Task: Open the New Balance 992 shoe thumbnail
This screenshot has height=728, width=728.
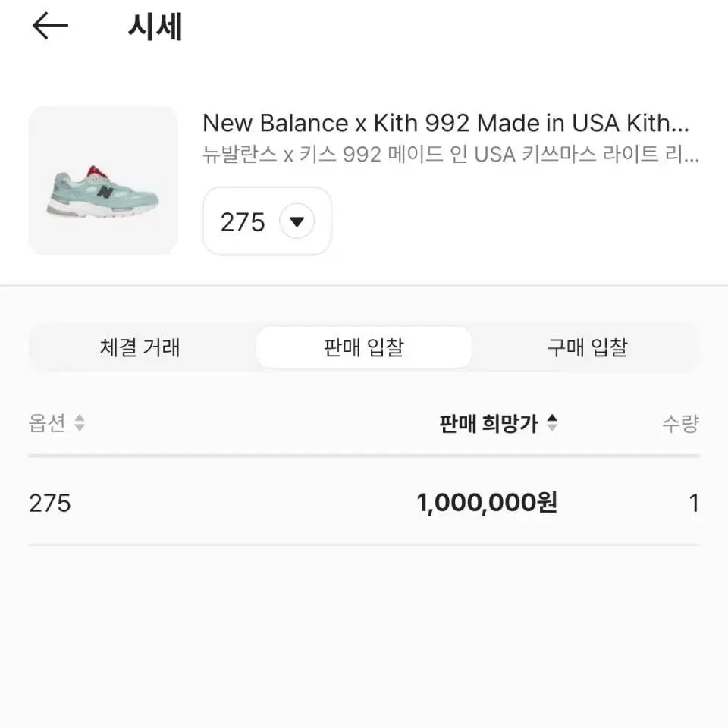Action: (103, 180)
